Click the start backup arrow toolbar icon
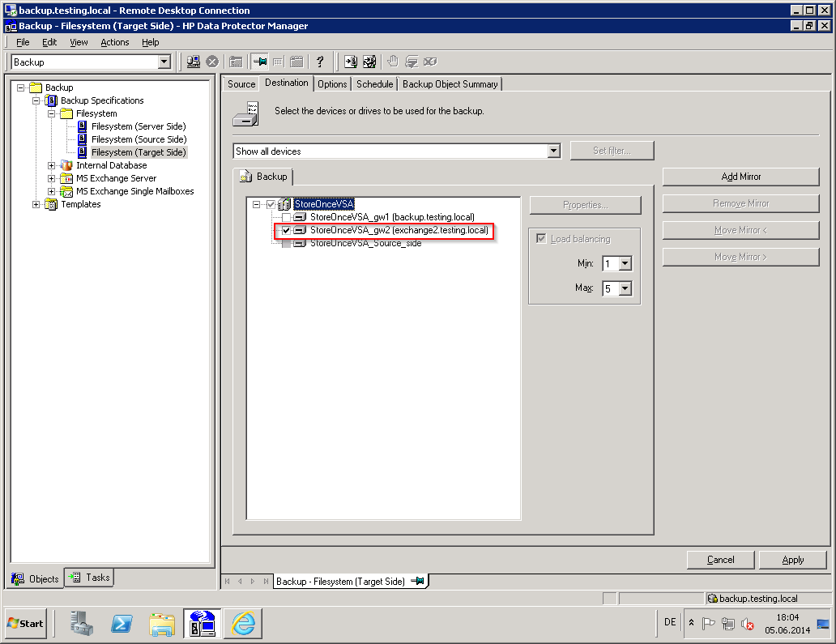 pyautogui.click(x=350, y=62)
